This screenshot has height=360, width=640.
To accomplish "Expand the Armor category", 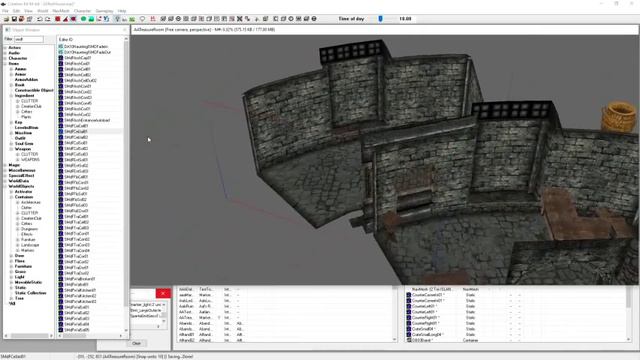I will (11, 74).
